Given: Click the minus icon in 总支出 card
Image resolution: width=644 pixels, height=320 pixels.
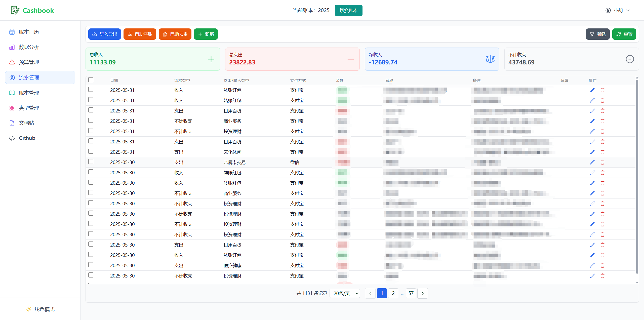Looking at the screenshot, I should click(x=351, y=59).
